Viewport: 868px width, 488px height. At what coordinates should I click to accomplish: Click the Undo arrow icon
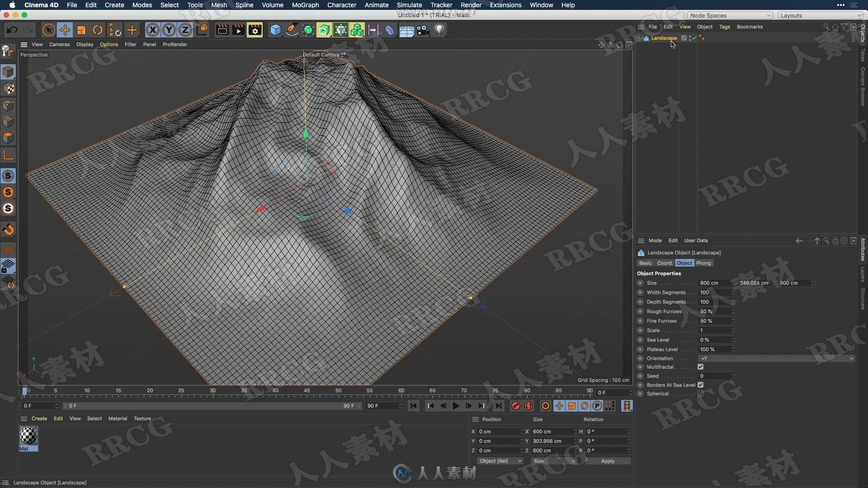[12, 30]
